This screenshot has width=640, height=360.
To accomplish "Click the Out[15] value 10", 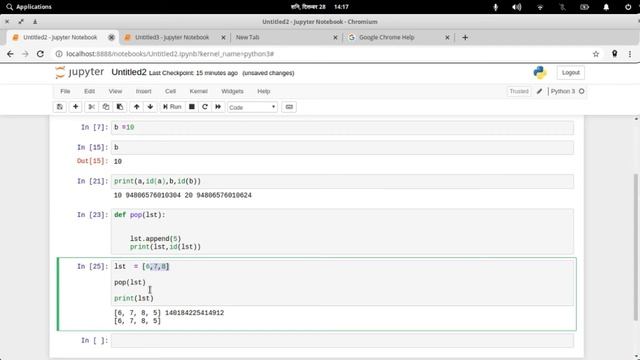I will pyautogui.click(x=118, y=162).
